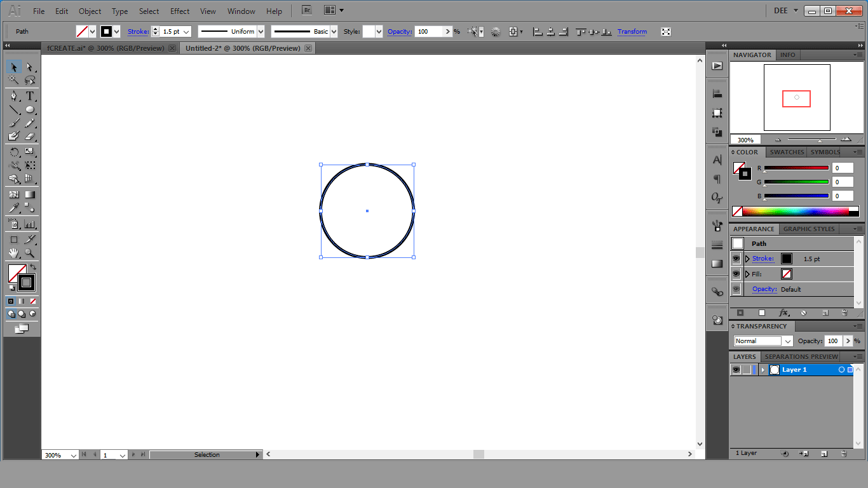Toggle visibility of Layer 1

[736, 370]
